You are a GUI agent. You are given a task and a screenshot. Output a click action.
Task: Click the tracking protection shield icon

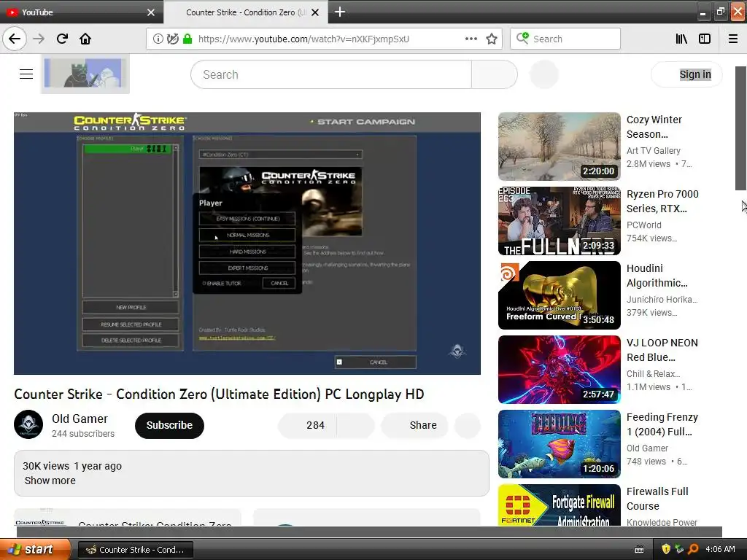click(172, 39)
